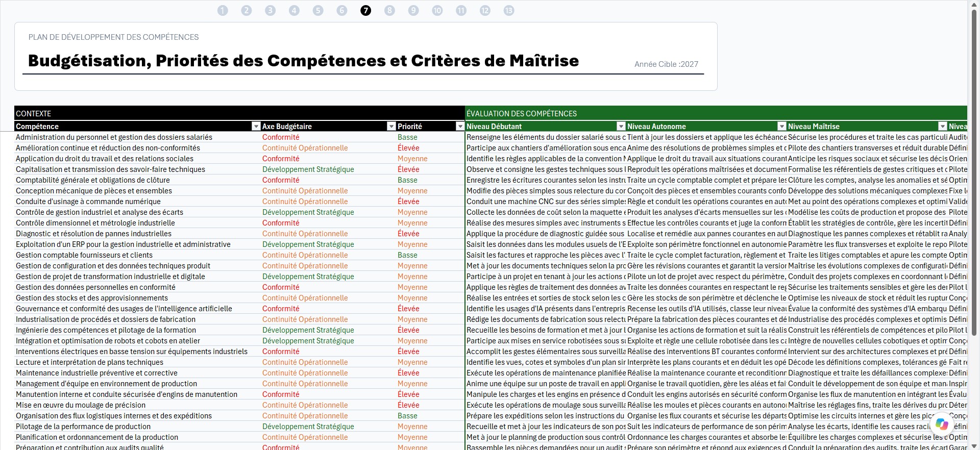The image size is (980, 450).
Task: Go to step 10 circle
Action: pos(437,10)
